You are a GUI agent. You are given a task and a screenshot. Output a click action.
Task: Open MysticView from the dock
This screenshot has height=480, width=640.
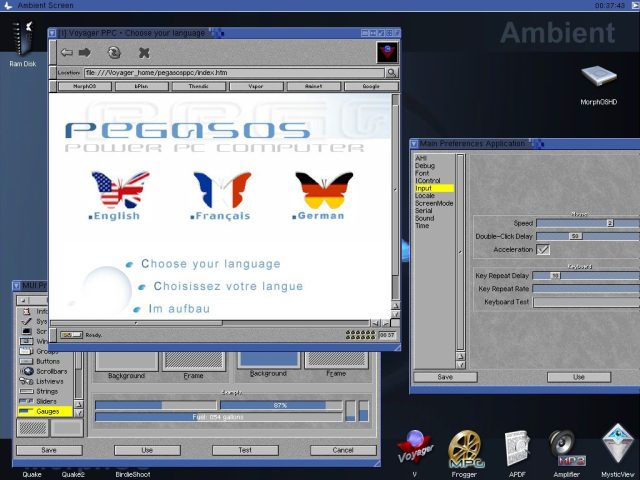coord(617,445)
